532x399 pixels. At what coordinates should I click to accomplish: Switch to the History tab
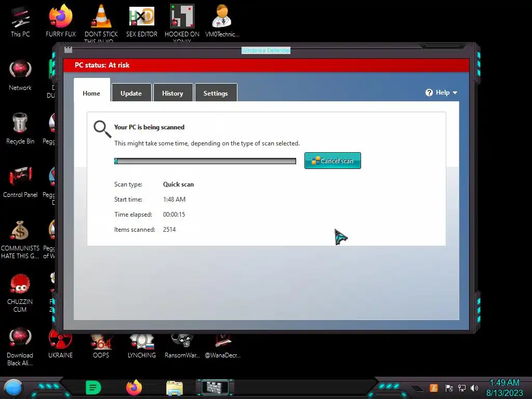click(x=172, y=93)
